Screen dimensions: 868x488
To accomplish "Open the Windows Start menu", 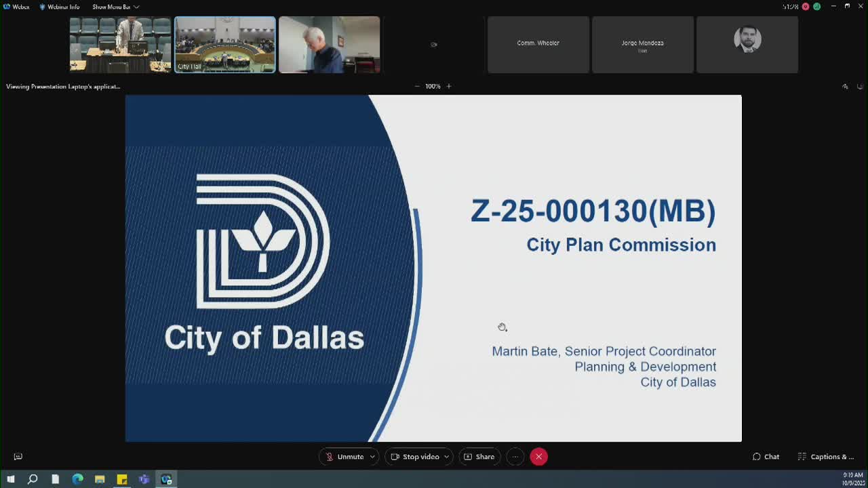I will point(10,479).
